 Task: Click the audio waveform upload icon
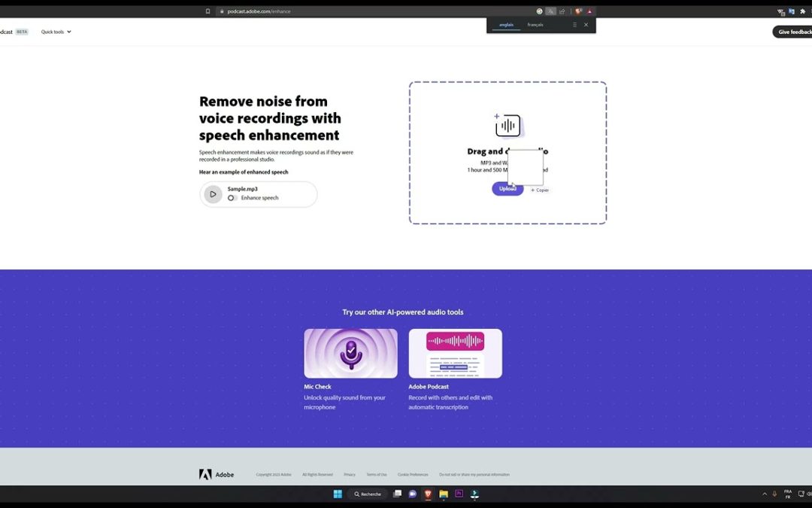(x=507, y=125)
